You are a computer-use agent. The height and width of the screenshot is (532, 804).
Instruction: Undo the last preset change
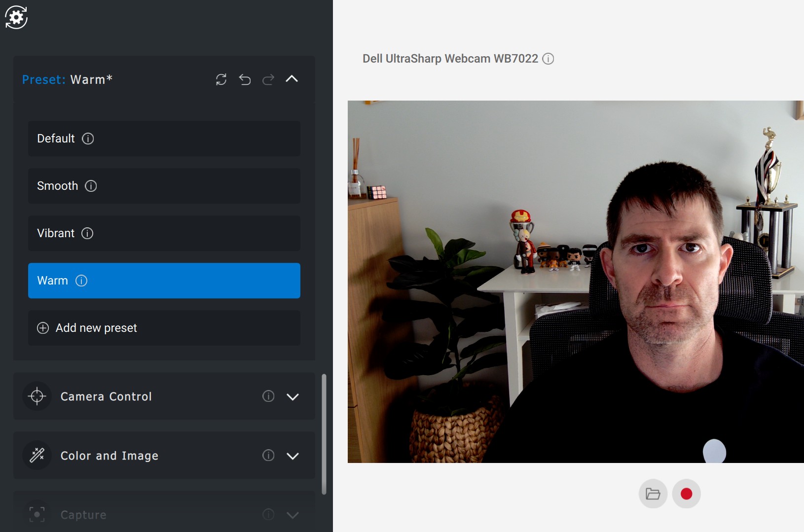(245, 79)
